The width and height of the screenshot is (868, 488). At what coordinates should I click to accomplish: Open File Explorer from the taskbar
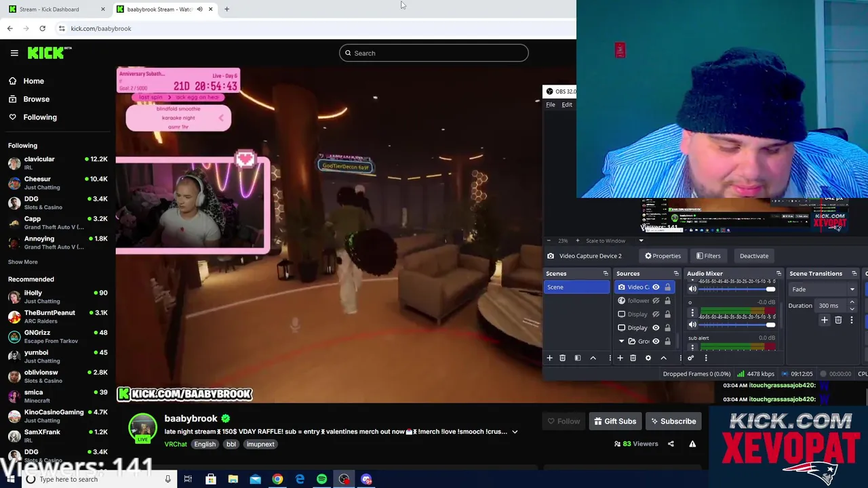[x=233, y=479]
